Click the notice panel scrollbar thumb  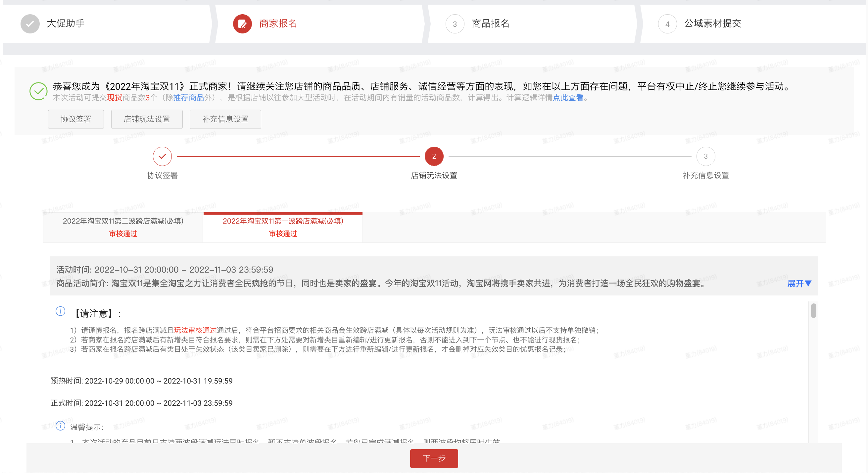point(813,310)
